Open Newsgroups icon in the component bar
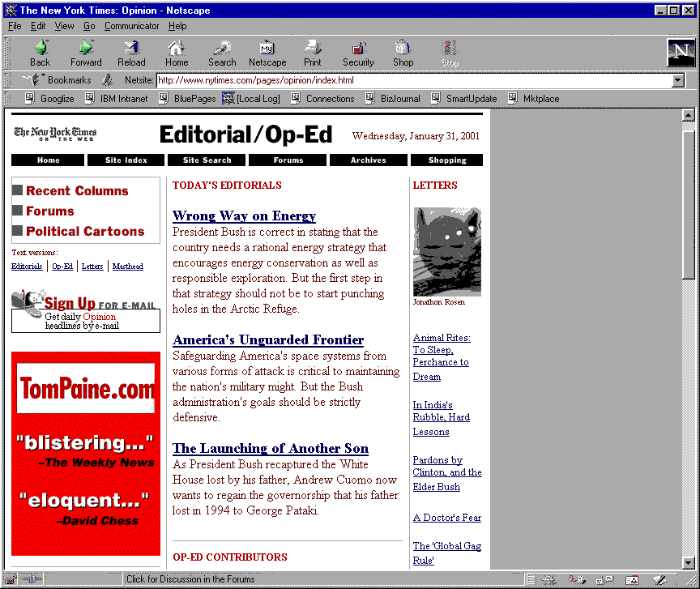This screenshot has height=589, width=700. click(605, 579)
